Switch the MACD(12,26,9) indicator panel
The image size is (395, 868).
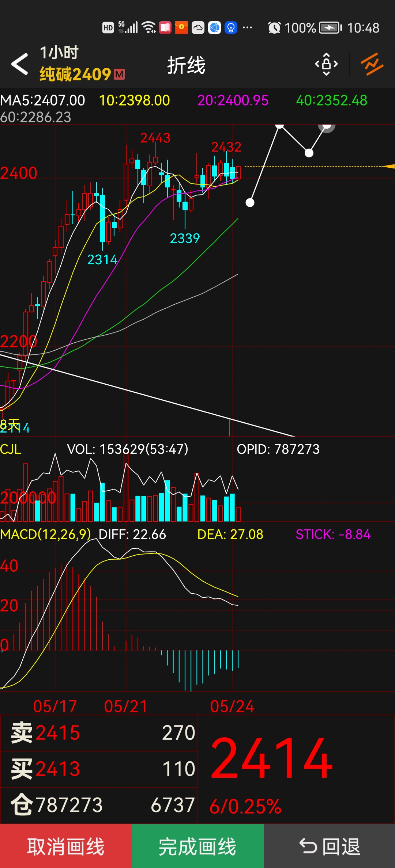pos(45,534)
